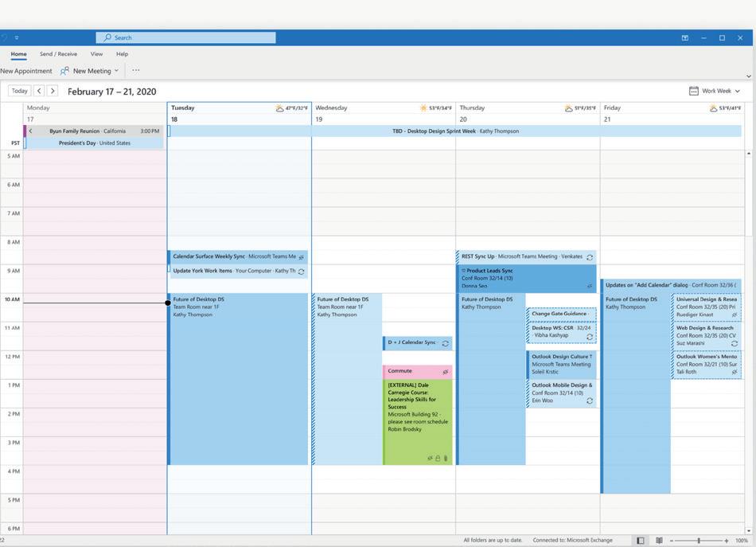Open the ribbon overflow ellipsis menu

(136, 70)
